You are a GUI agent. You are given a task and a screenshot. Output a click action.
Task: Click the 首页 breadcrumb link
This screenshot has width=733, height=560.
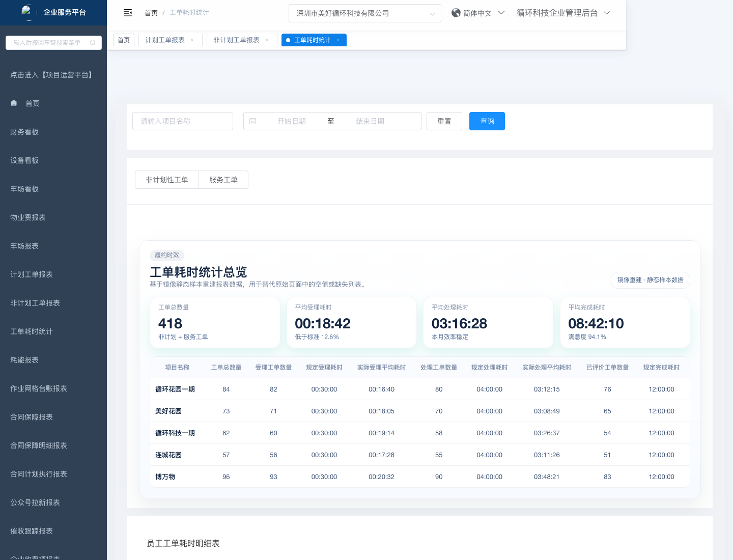151,13
